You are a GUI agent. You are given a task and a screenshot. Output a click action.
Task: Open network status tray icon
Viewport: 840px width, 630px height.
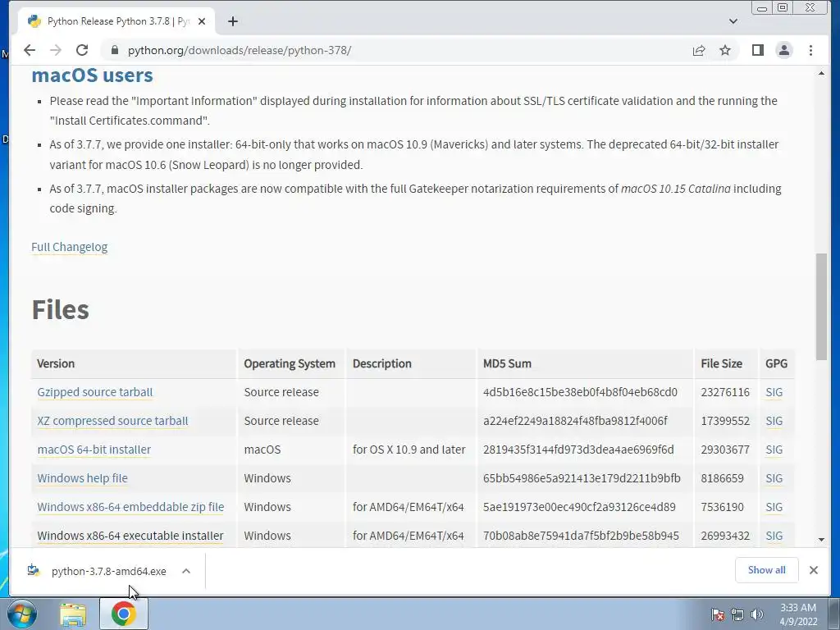[737, 614]
